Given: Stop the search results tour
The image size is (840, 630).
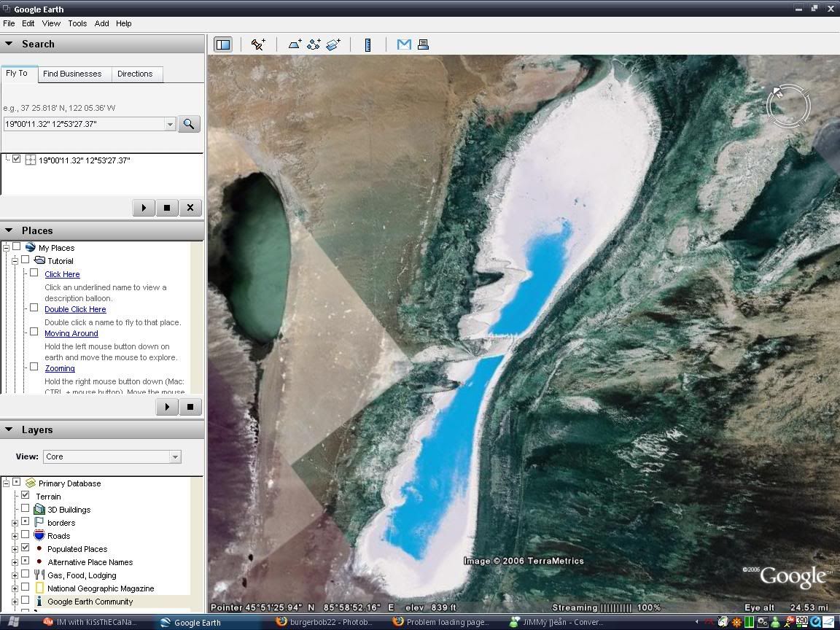Looking at the screenshot, I should click(166, 208).
